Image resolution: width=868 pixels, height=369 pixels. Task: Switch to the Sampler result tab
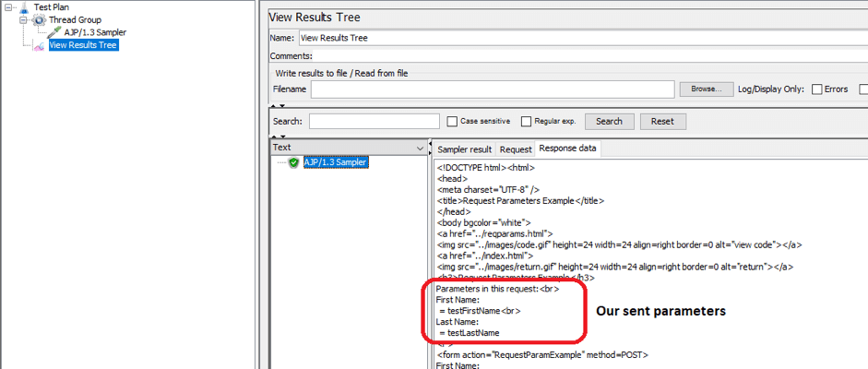[464, 149]
